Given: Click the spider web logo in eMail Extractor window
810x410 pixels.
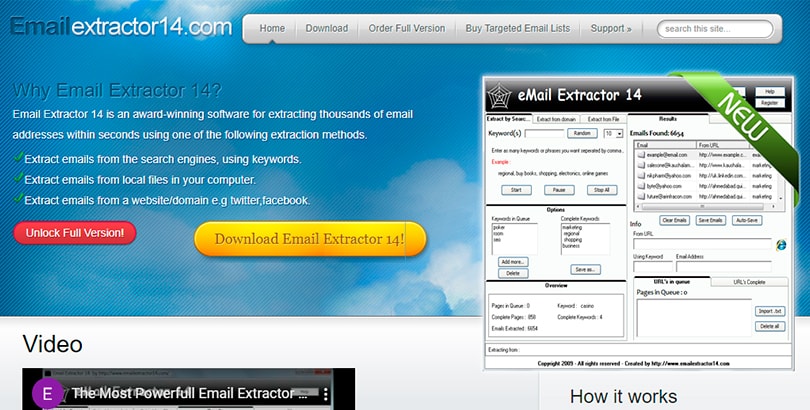Looking at the screenshot, I should (x=499, y=96).
